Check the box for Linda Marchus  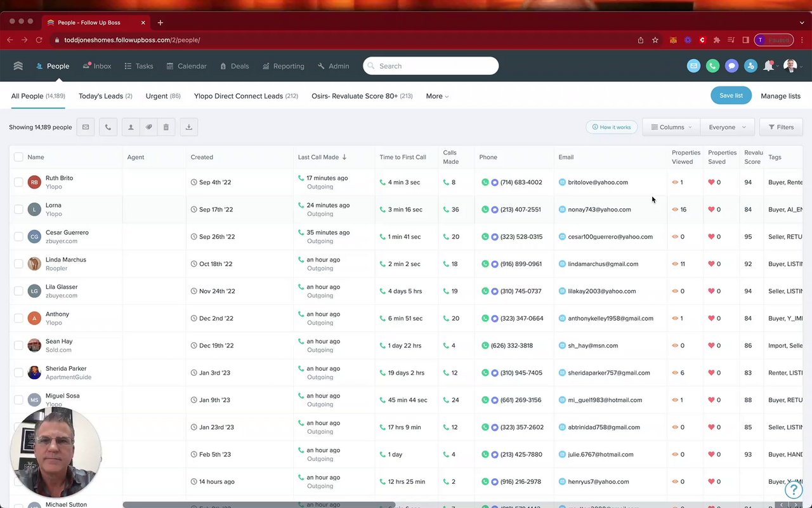tap(18, 264)
